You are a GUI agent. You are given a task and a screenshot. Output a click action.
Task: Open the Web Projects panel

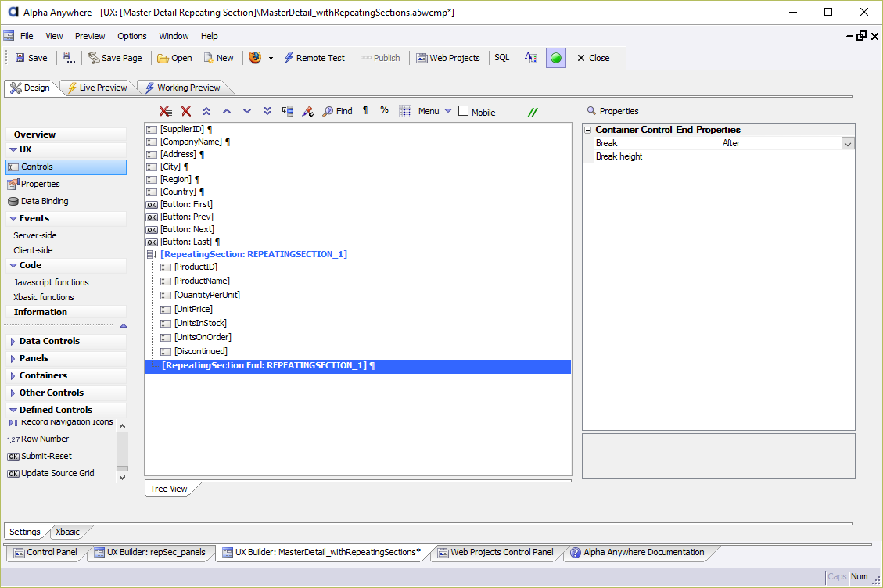447,58
